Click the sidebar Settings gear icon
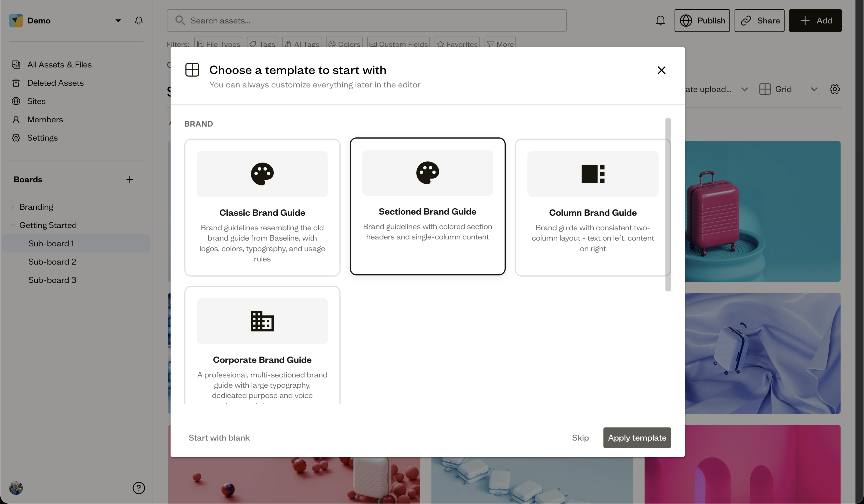 (x=16, y=137)
